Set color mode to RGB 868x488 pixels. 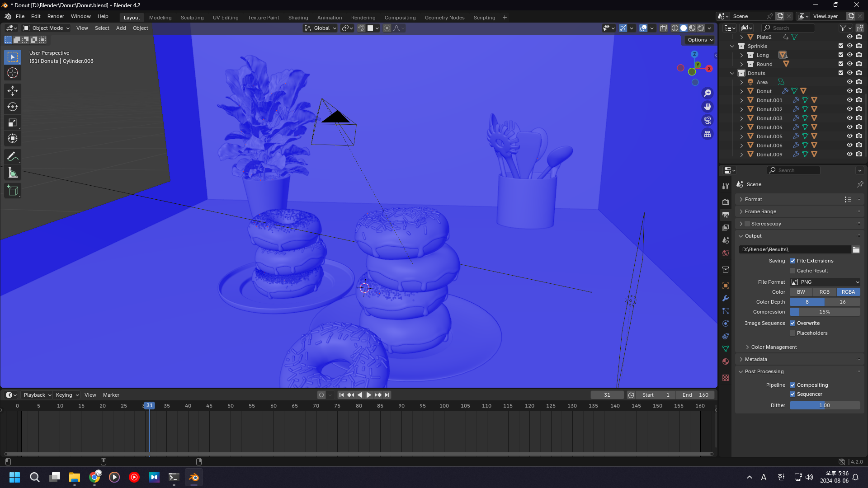coord(825,292)
